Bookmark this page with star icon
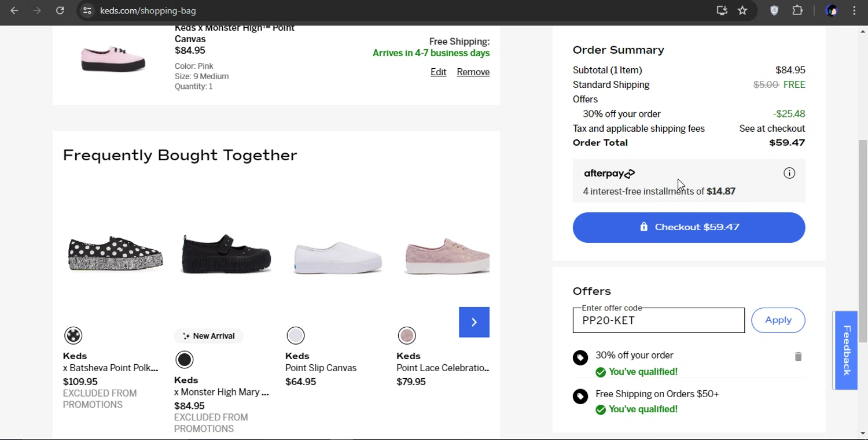868x440 pixels. coord(742,10)
